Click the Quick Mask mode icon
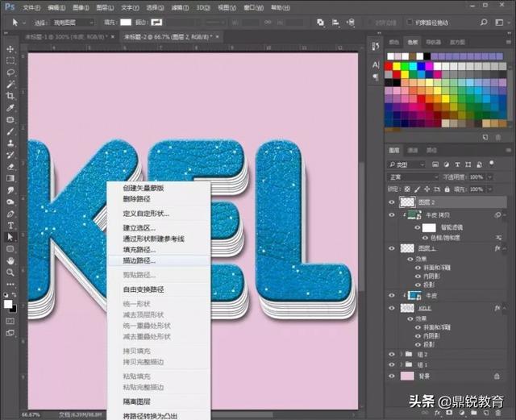 click(x=10, y=321)
